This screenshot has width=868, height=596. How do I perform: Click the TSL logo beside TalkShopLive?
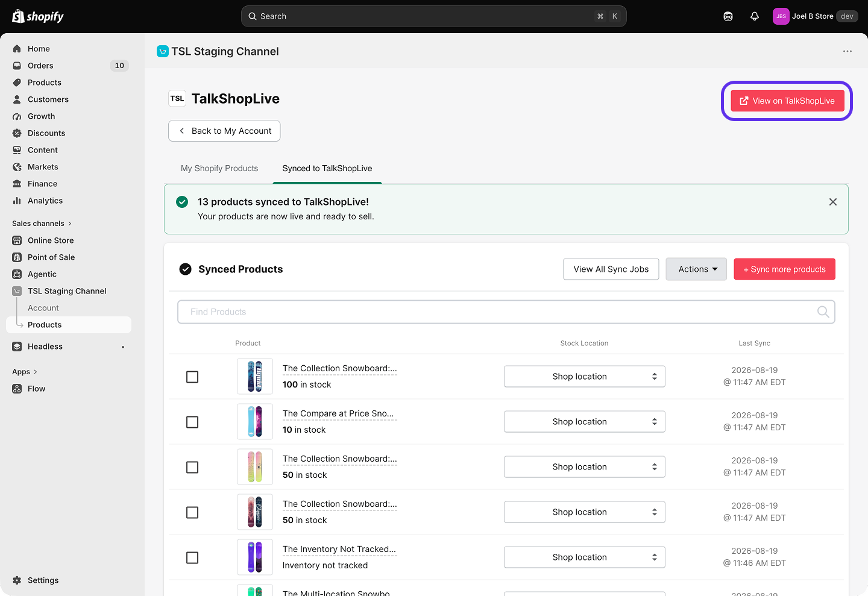tap(177, 98)
